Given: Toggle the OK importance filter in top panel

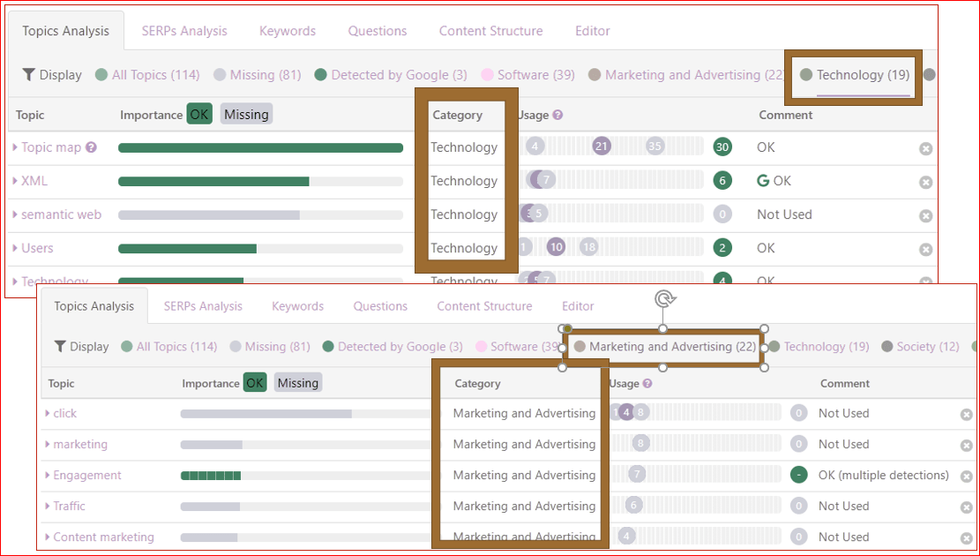Looking at the screenshot, I should [x=199, y=115].
